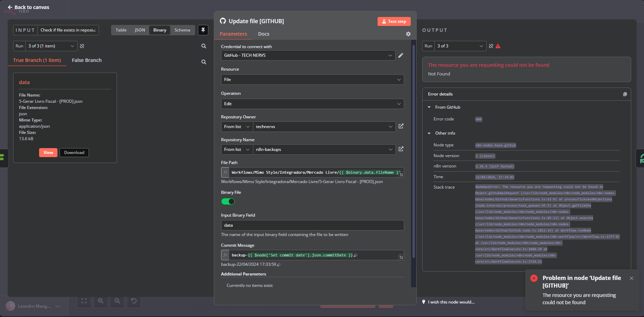Screen dimensions: 644x317
Task: Select Table view tab
Action: pos(121,30)
